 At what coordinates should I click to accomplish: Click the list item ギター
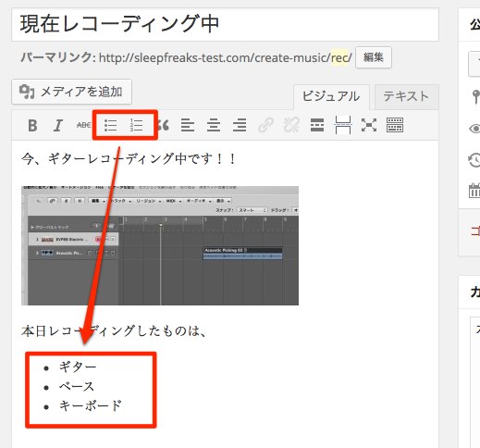click(78, 367)
